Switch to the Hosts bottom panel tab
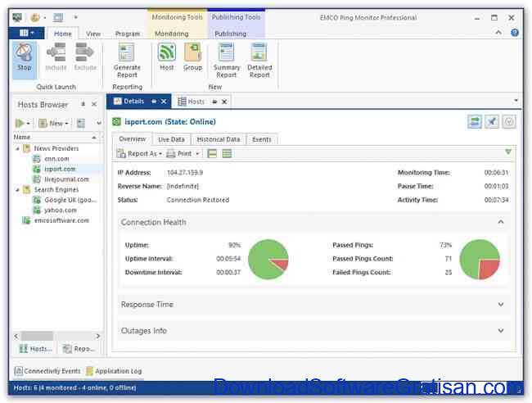The image size is (532, 403). point(36,349)
